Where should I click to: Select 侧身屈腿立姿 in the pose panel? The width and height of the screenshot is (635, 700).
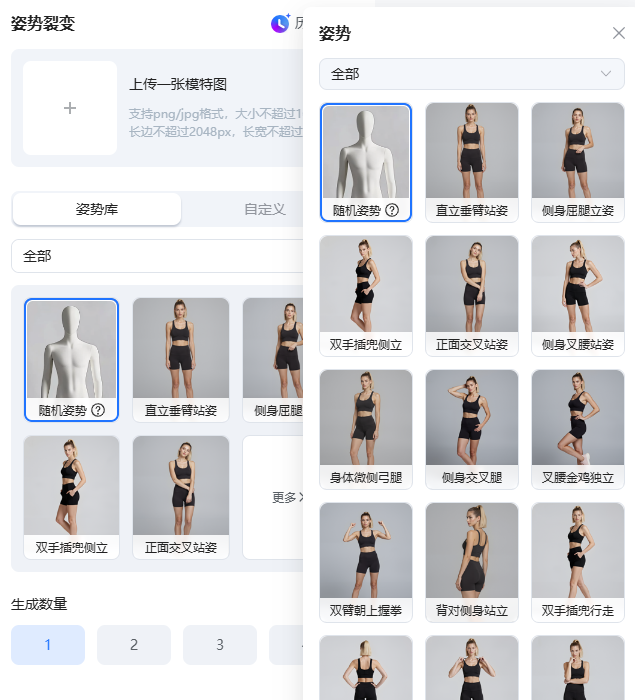578,162
